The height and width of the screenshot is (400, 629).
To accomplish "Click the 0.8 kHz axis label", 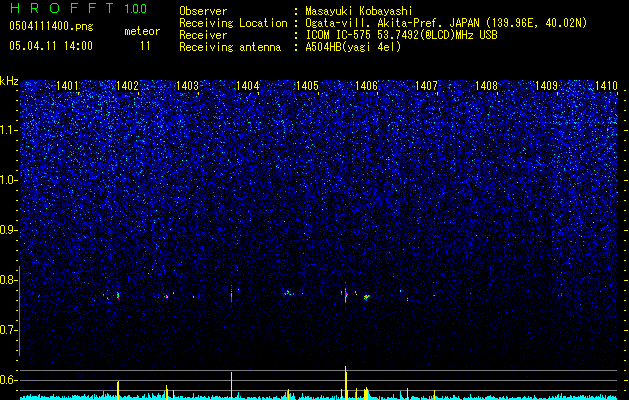I will pyautogui.click(x=9, y=280).
